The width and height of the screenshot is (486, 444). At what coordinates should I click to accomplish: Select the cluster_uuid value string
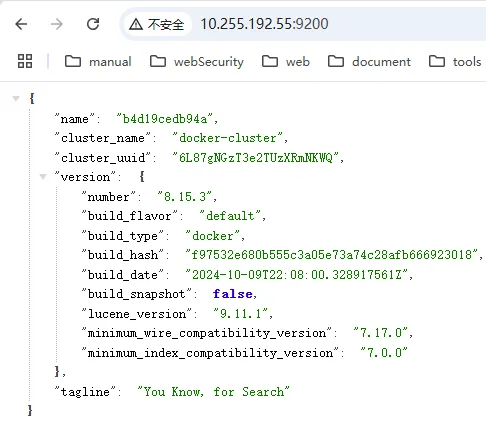point(256,157)
